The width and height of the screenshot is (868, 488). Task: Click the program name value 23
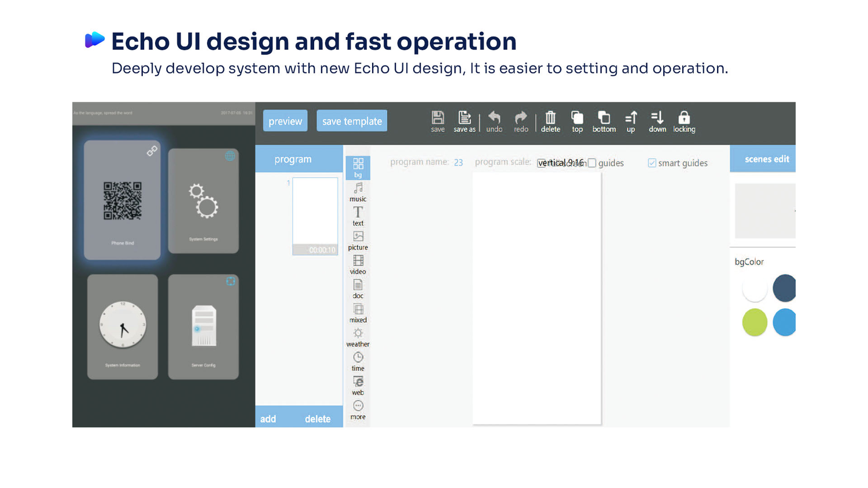(458, 162)
